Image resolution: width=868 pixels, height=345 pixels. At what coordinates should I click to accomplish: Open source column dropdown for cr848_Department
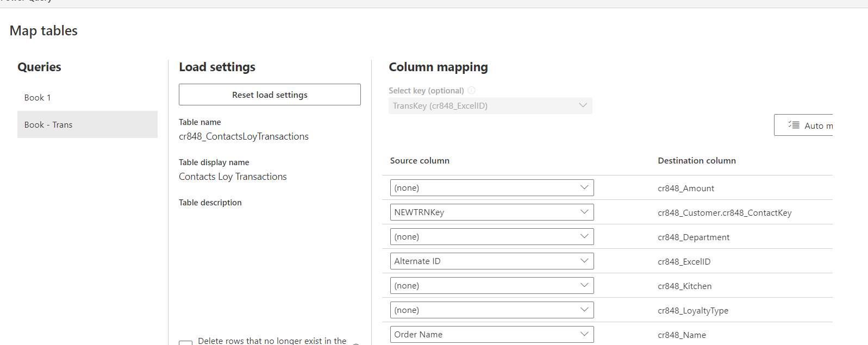pyautogui.click(x=492, y=236)
